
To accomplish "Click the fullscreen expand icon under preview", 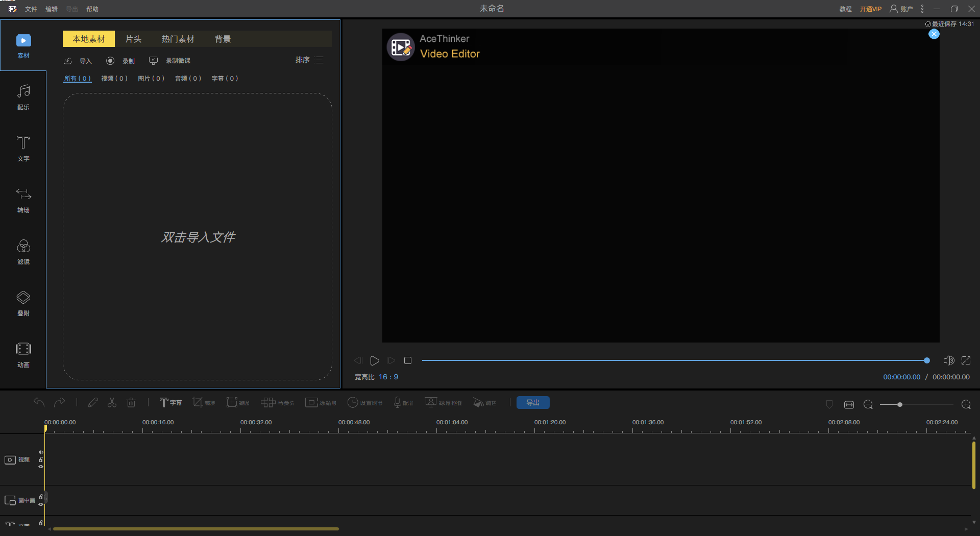I will pyautogui.click(x=966, y=360).
